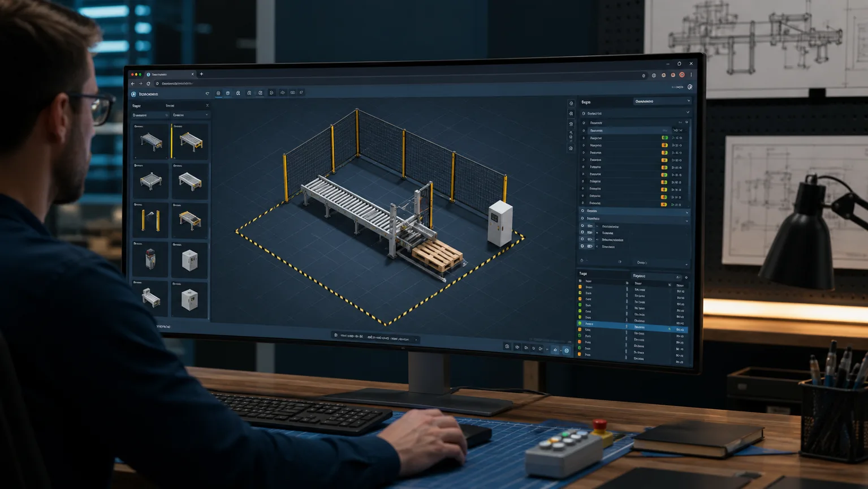Toggle the eye icon on the lowest layer row
Image resolution: width=868 pixels, height=489 pixels.
582,246
